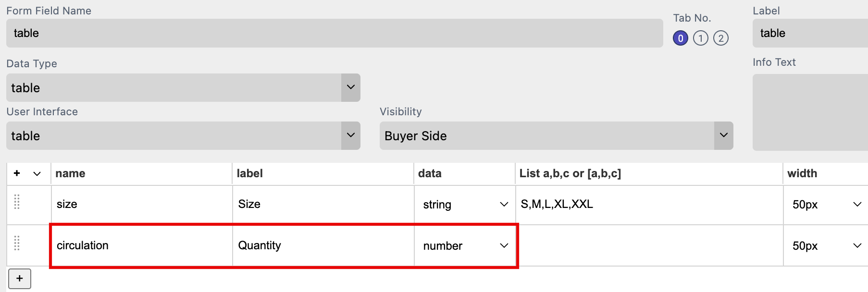Screen dimensions: 868x292
Task: Click the Form Field Name input
Action: 335,33
